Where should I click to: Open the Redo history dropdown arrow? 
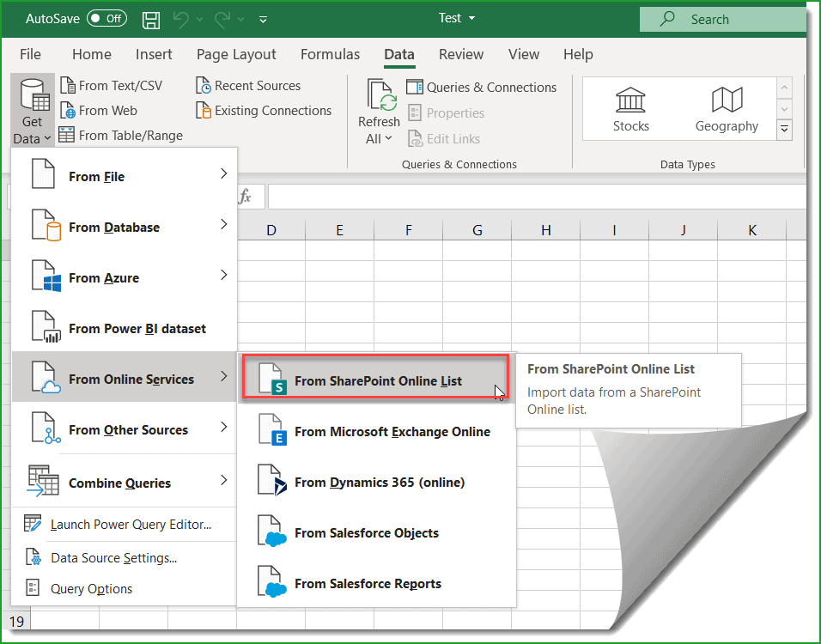point(240,20)
